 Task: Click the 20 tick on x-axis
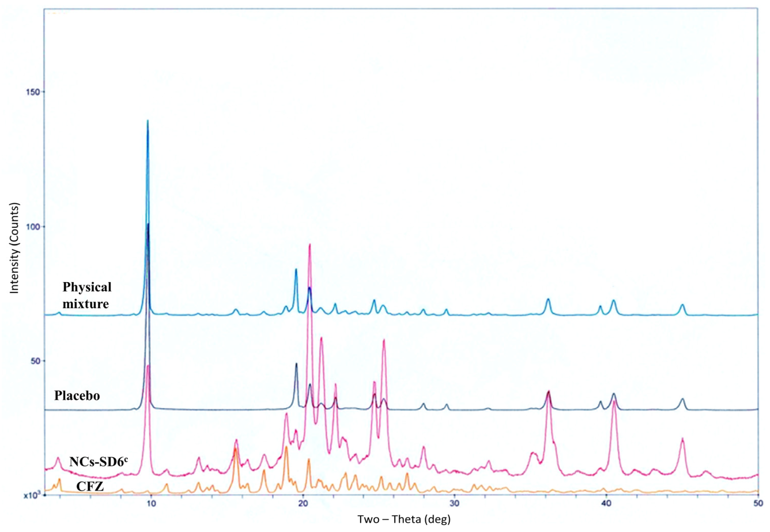(x=303, y=503)
